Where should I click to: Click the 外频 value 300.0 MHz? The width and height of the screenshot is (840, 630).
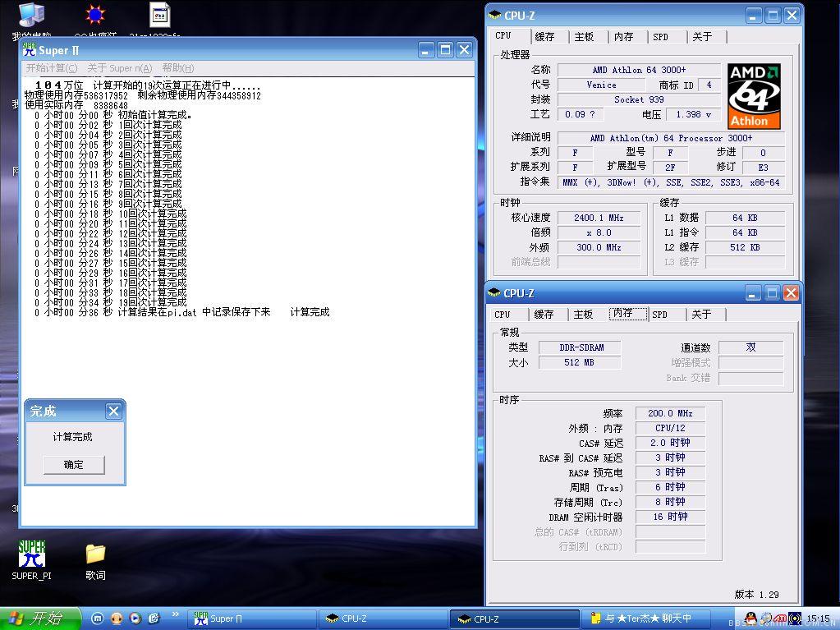599,247
